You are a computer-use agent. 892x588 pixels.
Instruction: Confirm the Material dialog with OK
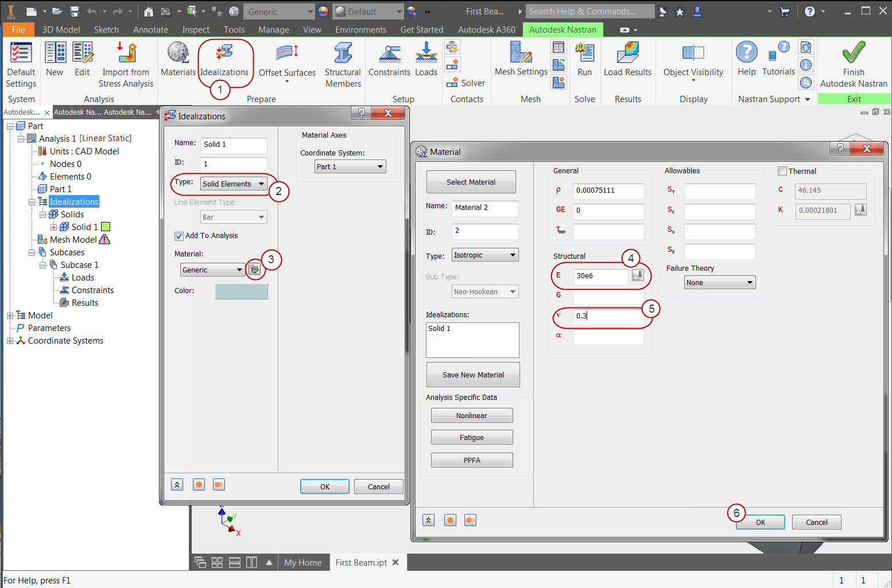761,522
